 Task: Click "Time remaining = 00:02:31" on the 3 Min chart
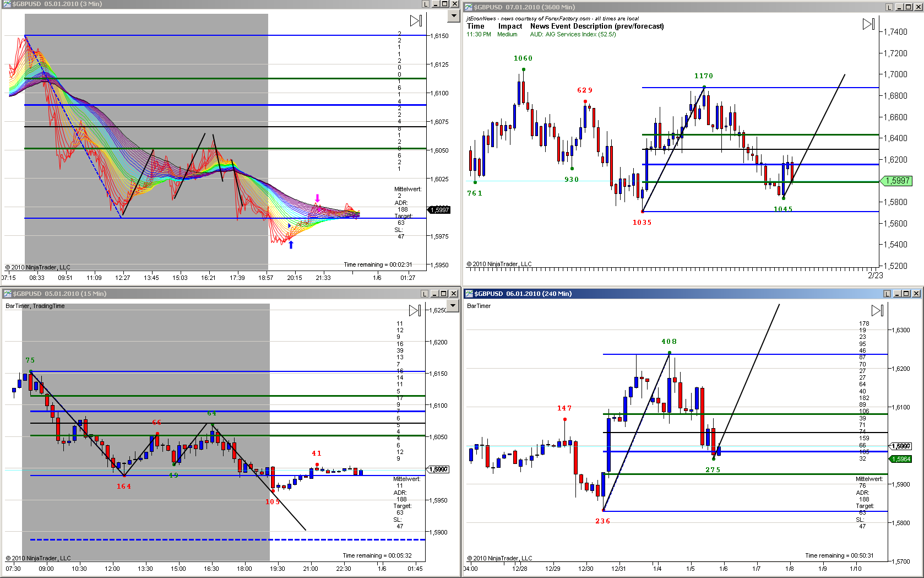pyautogui.click(x=378, y=264)
